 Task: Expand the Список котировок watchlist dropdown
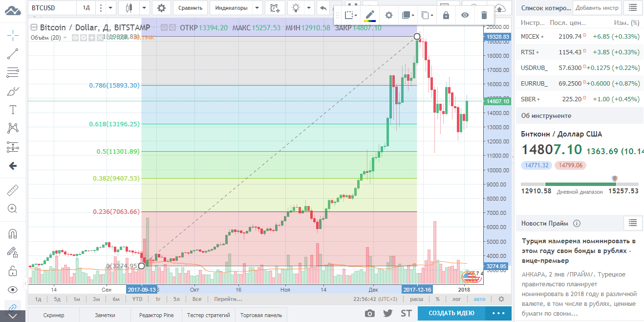pyautogui.click(x=544, y=8)
